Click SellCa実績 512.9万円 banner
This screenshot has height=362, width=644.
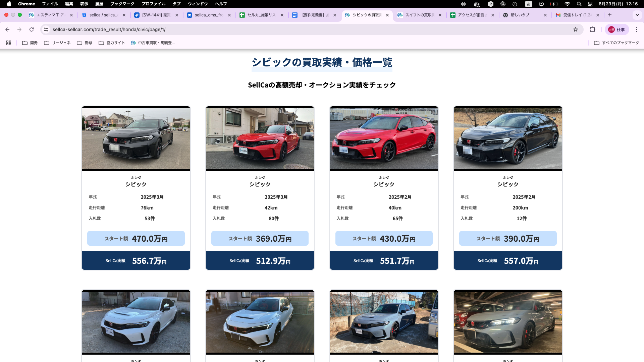point(260,260)
